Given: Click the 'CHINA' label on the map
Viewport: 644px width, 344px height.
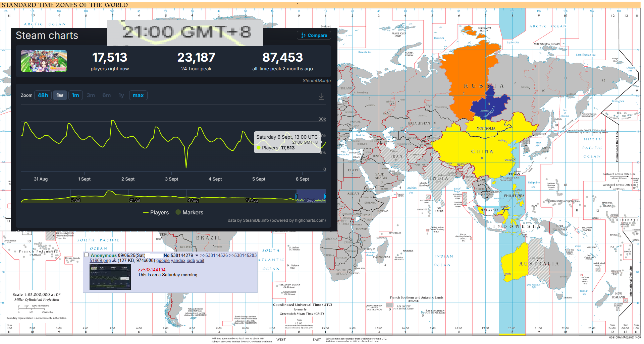Looking at the screenshot, I should pos(482,152).
